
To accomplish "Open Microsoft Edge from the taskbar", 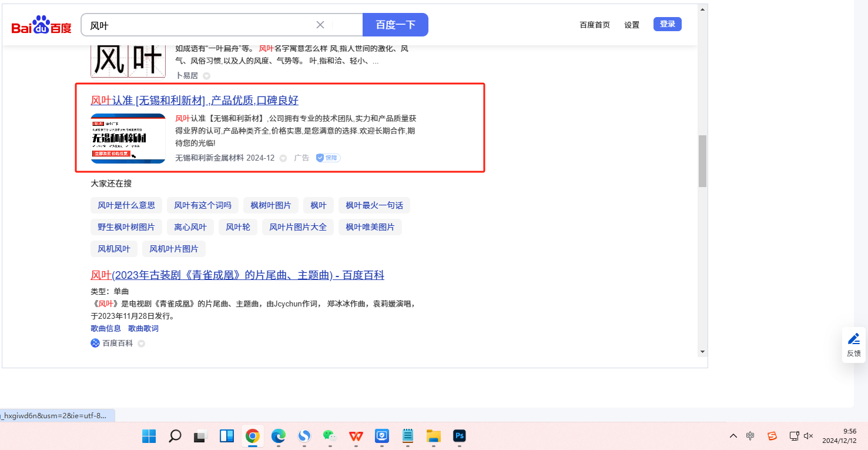I will [x=278, y=436].
